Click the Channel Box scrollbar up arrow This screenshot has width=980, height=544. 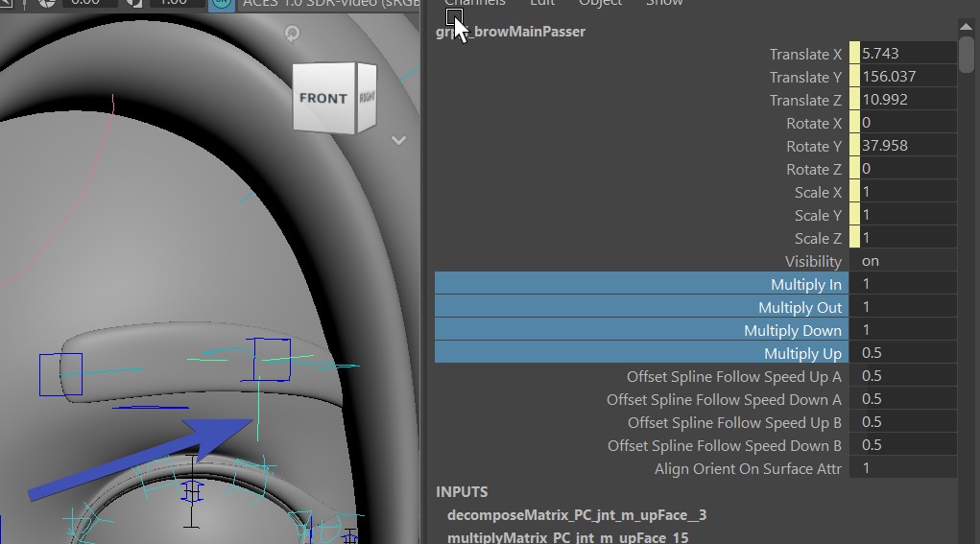pos(967,26)
